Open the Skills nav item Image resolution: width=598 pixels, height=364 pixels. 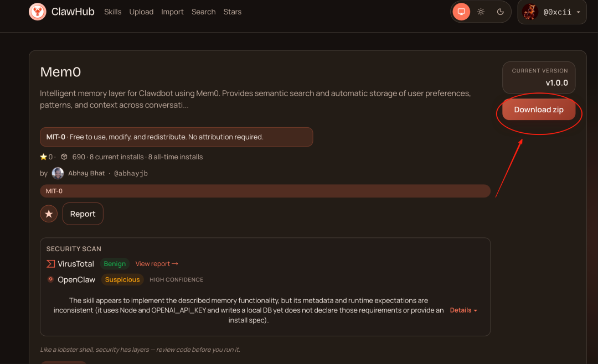point(113,12)
